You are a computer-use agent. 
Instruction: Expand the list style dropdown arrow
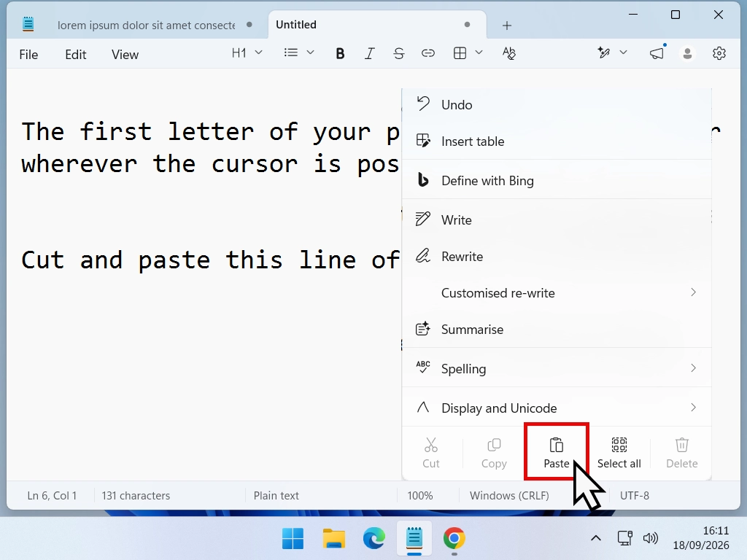click(310, 52)
